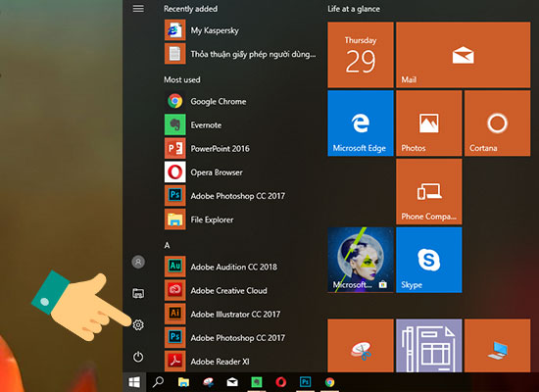Open the Snipping Tool tile

tap(361, 345)
